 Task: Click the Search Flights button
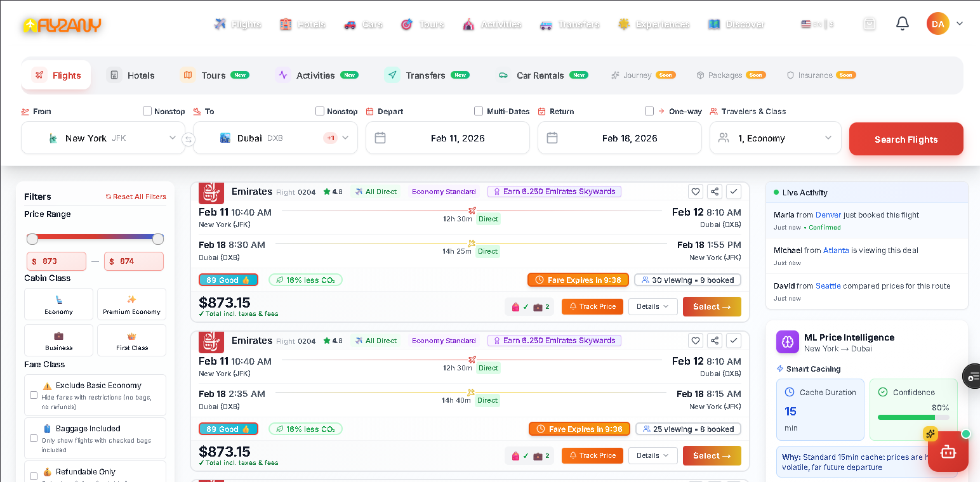point(906,138)
